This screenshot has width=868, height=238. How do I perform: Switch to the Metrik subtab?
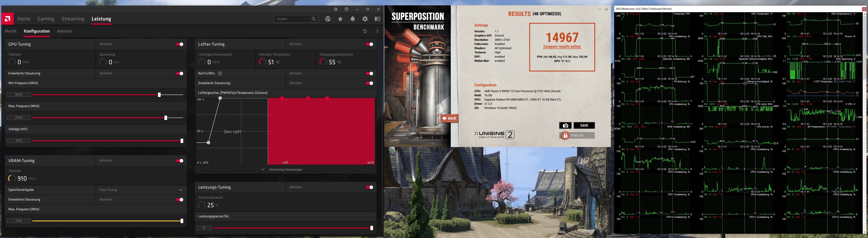(x=11, y=31)
